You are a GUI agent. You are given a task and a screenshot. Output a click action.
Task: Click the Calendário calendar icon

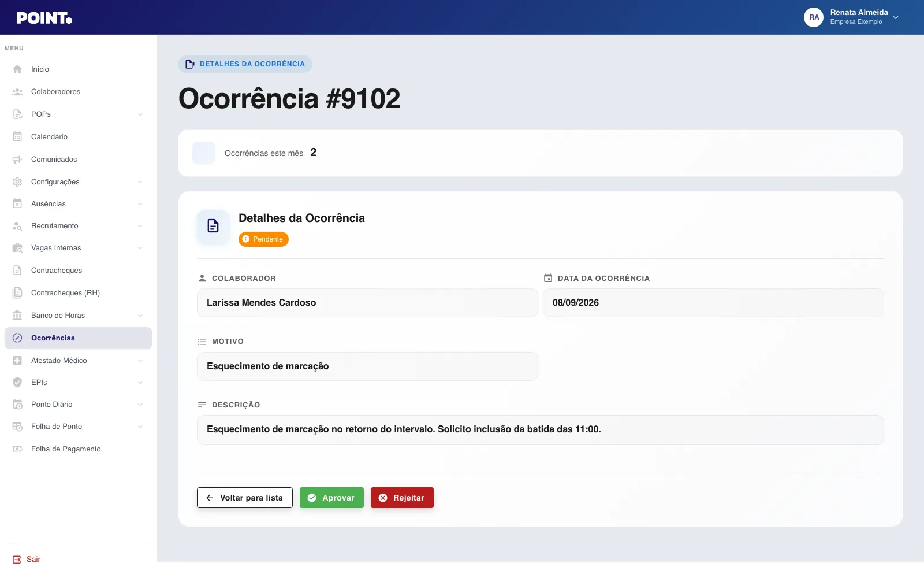pyautogui.click(x=17, y=137)
